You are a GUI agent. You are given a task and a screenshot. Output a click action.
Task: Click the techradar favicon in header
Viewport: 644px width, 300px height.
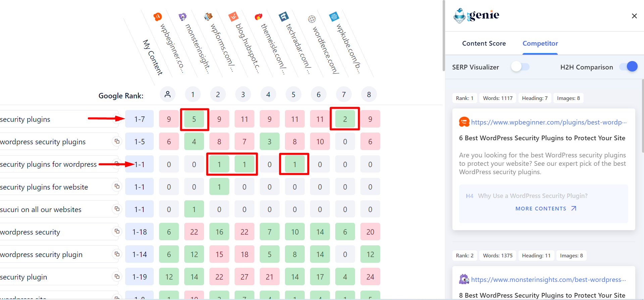click(x=284, y=16)
